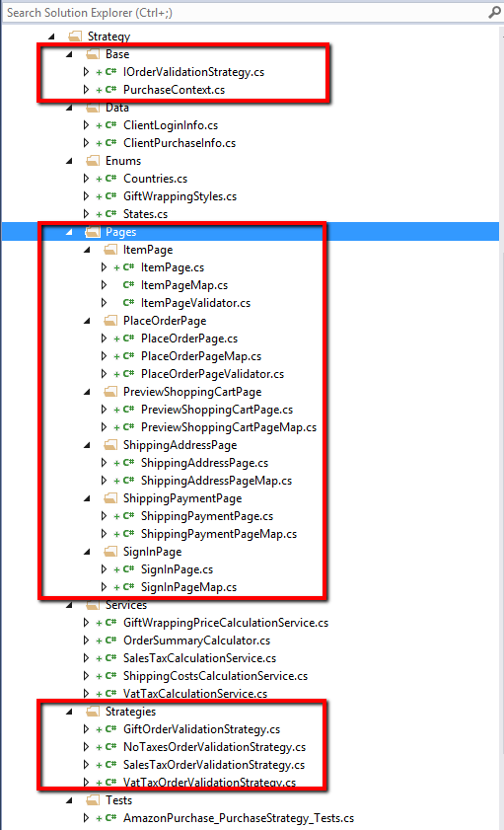Collapse the Strategies folder arrow

69,712
